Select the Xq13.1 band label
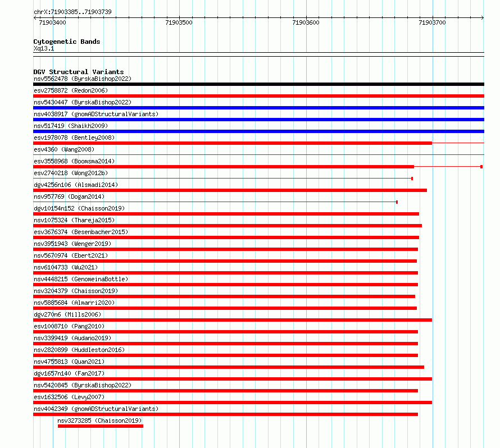 pyautogui.click(x=44, y=48)
